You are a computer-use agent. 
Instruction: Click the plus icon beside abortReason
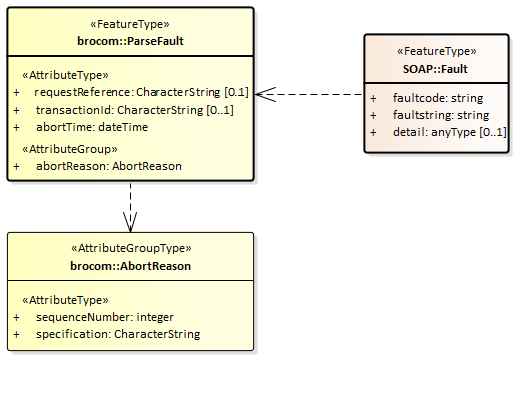click(x=16, y=166)
